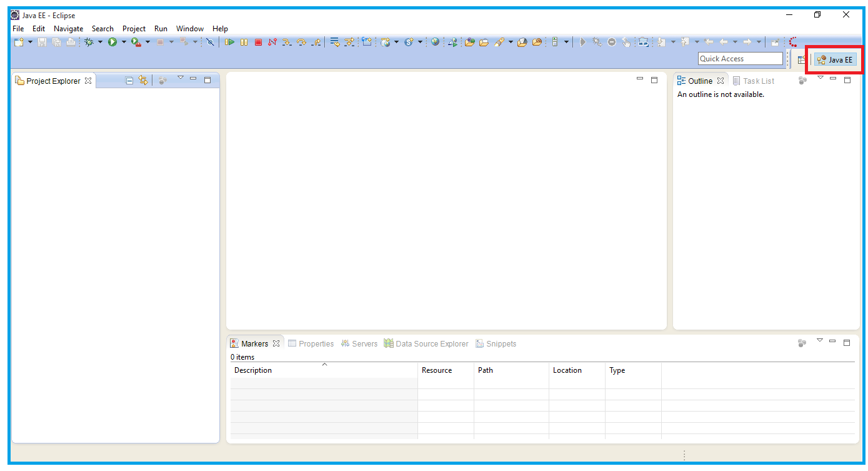Open dropdown arrow beside green Run icon

coord(124,42)
